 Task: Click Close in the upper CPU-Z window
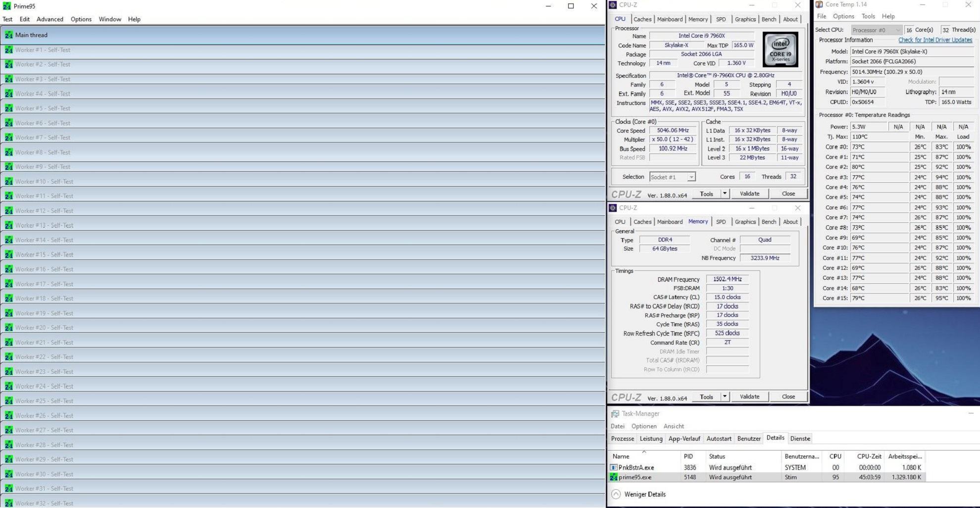click(x=788, y=194)
